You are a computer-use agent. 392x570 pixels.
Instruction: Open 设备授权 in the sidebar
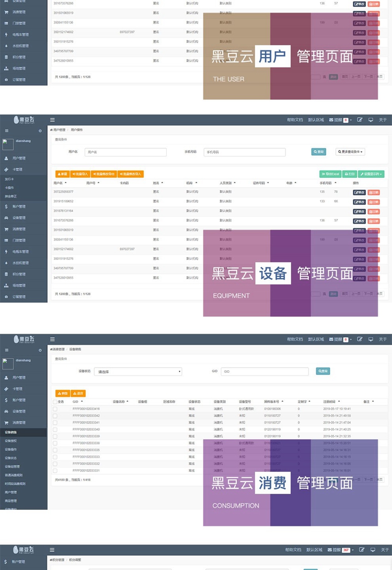tap(11, 441)
